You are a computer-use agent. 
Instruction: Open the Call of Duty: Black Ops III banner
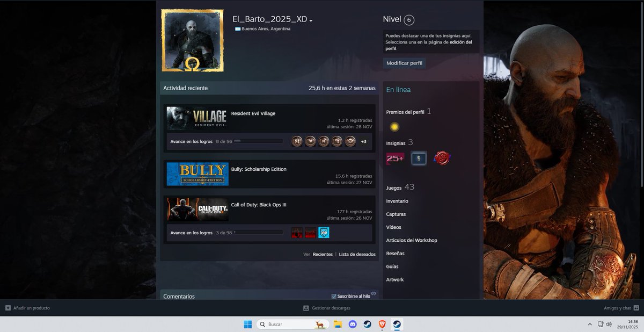click(197, 210)
